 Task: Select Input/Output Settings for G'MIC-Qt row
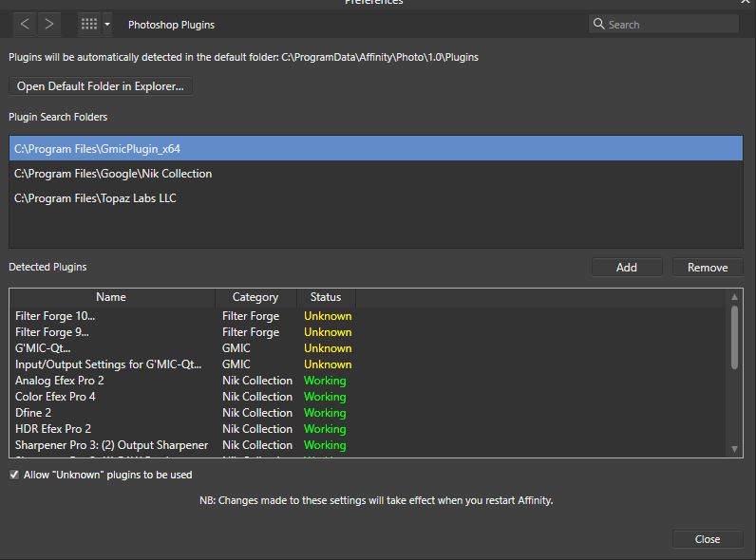[368, 364]
